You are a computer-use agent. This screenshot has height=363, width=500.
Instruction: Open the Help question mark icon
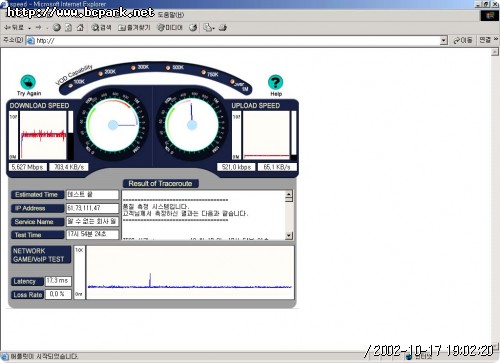[x=275, y=82]
